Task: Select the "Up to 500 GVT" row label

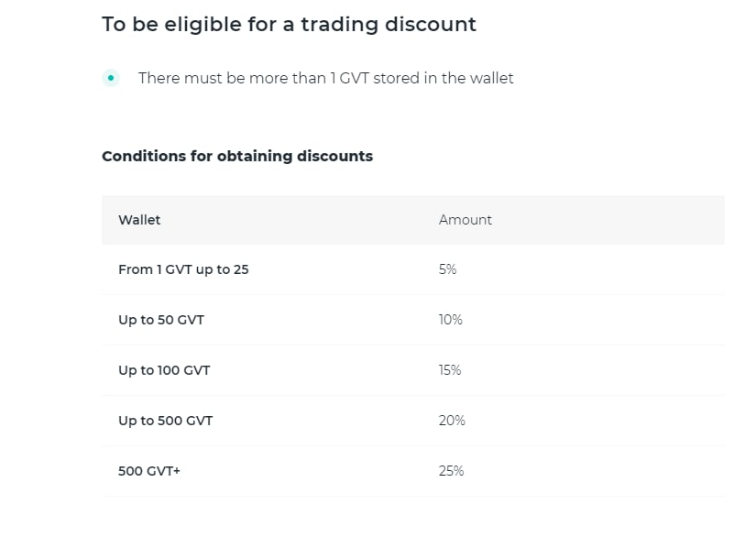Action: 165,421
